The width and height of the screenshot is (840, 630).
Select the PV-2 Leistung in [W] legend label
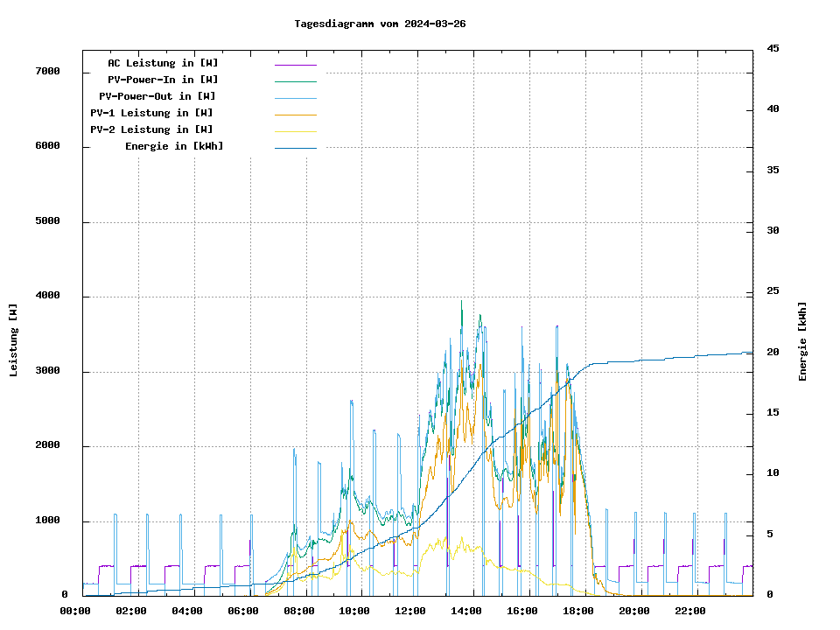151,129
